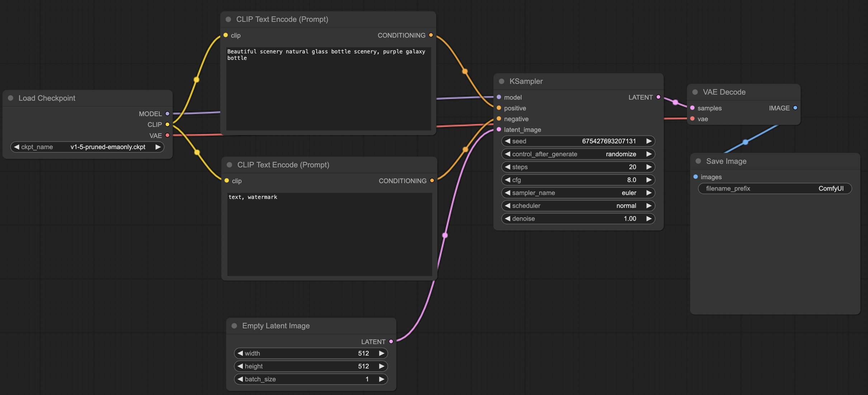
Task: Click the orange link midpoint to KSampler negative
Action: pos(465,149)
